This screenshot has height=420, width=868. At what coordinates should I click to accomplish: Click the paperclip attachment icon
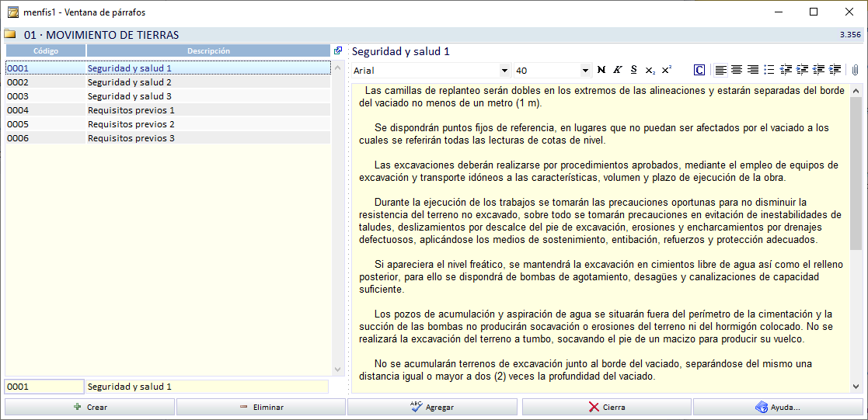[x=855, y=70]
